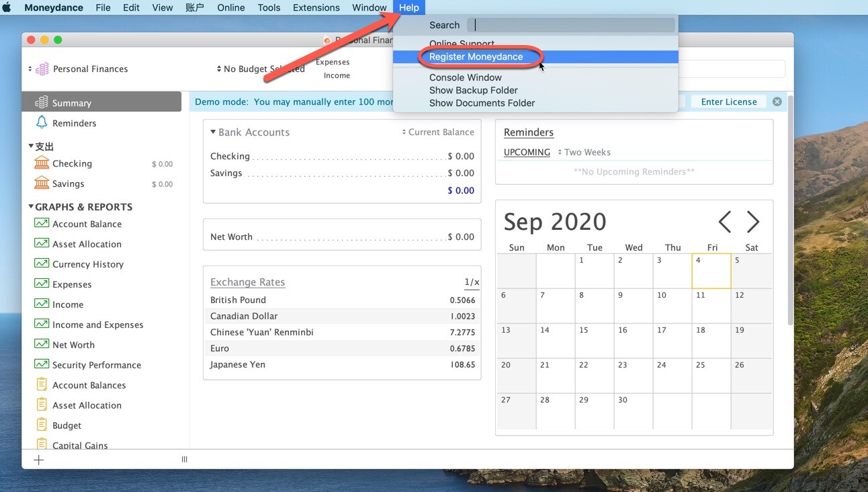Open the Budget report icon
868x492 pixels.
pos(42,425)
